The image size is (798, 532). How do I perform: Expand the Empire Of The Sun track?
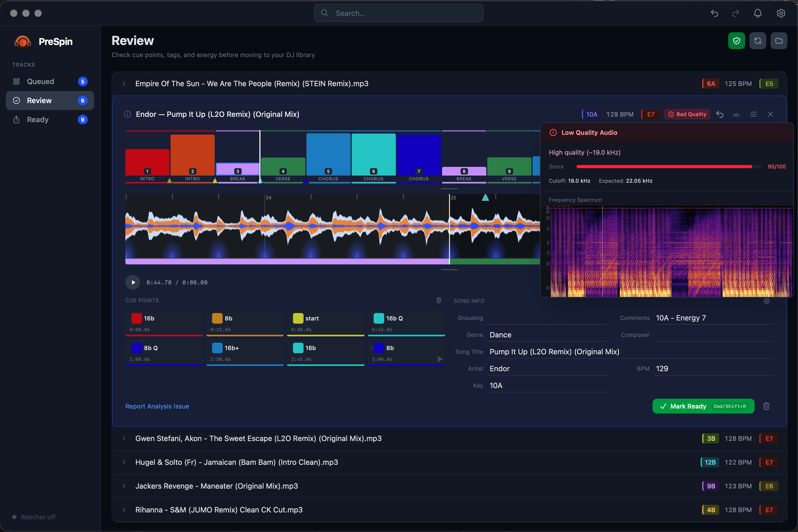[124, 84]
